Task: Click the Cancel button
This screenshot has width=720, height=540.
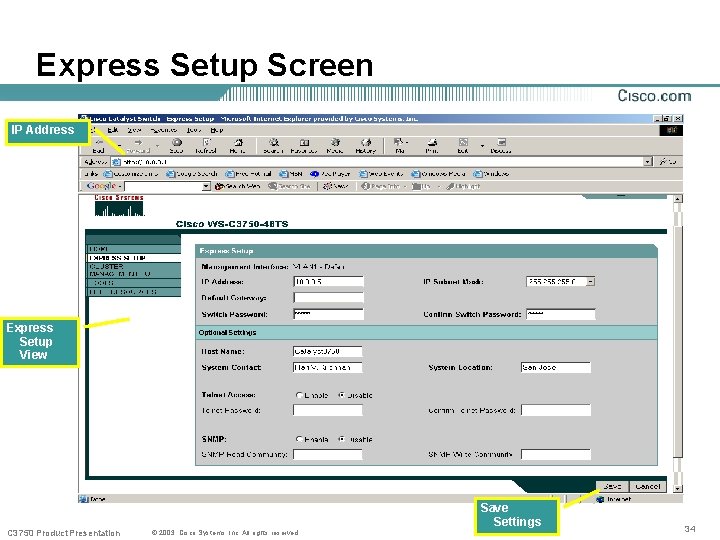Action: point(648,486)
